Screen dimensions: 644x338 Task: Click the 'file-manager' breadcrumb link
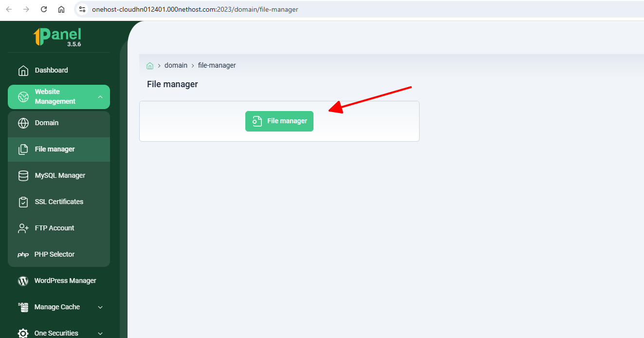click(217, 65)
